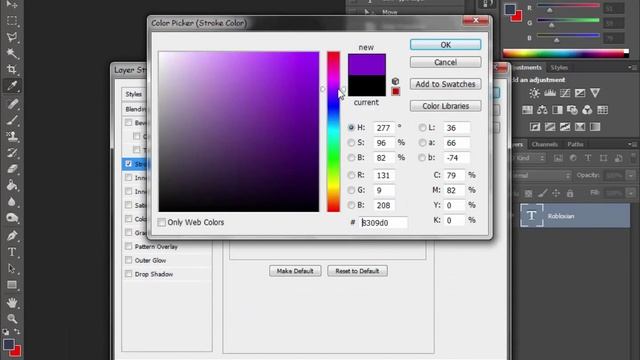The image size is (640, 360).
Task: Filter layers by type layers
Action: tap(588, 158)
